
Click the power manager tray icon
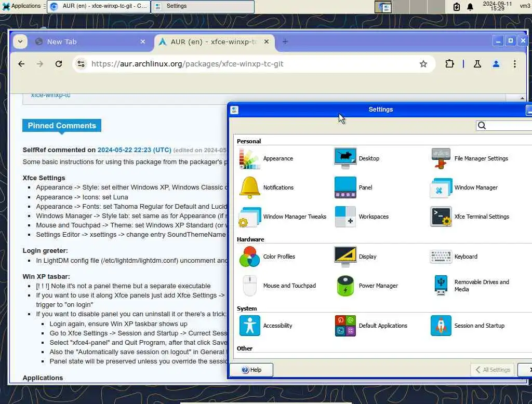coord(457,7)
